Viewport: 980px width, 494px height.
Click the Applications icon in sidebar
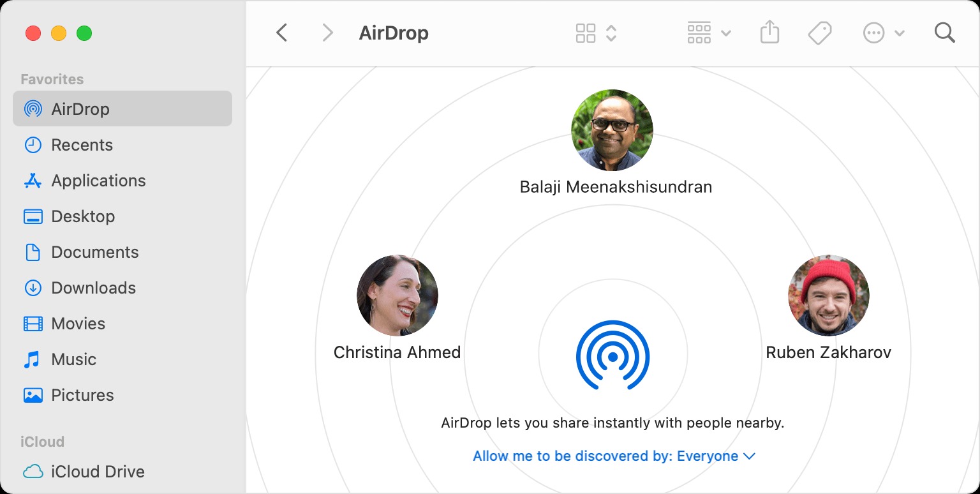33,181
